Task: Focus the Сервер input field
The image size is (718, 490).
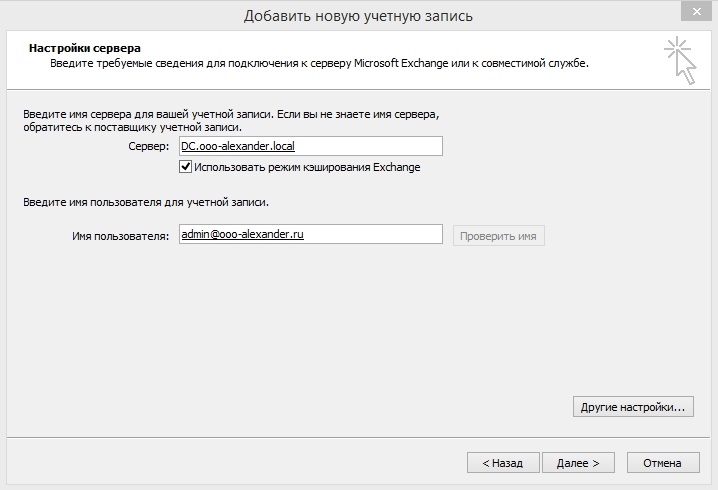Action: pyautogui.click(x=310, y=146)
